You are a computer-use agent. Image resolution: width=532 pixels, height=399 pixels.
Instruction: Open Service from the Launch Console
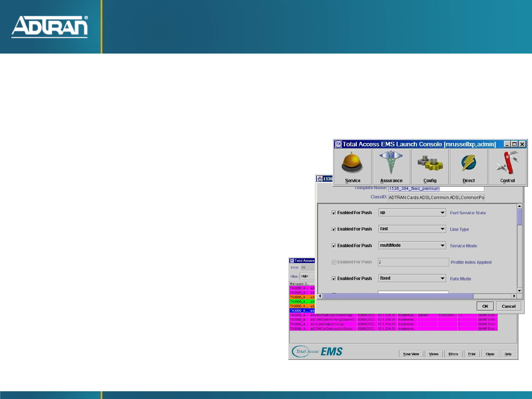point(353,167)
